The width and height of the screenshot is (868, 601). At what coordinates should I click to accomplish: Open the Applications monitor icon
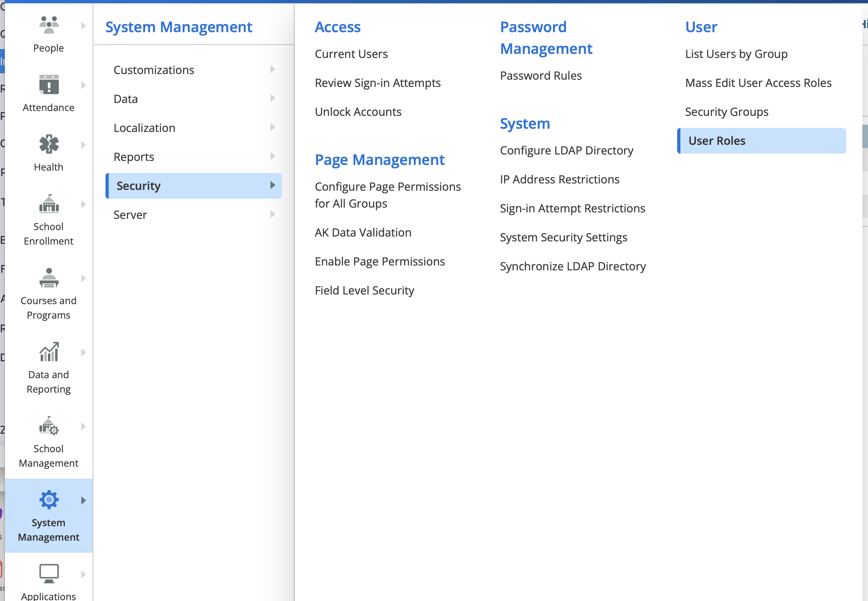pos(48,574)
